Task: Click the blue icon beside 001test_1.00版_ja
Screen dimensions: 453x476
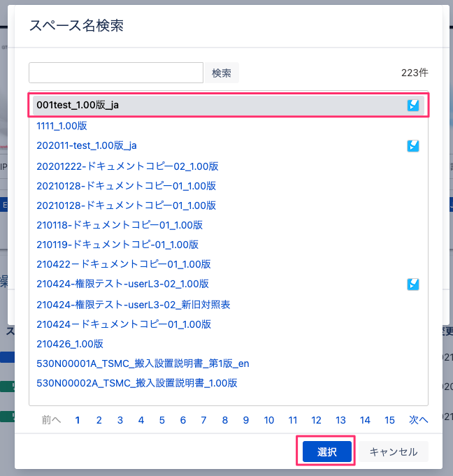Action: click(x=413, y=106)
